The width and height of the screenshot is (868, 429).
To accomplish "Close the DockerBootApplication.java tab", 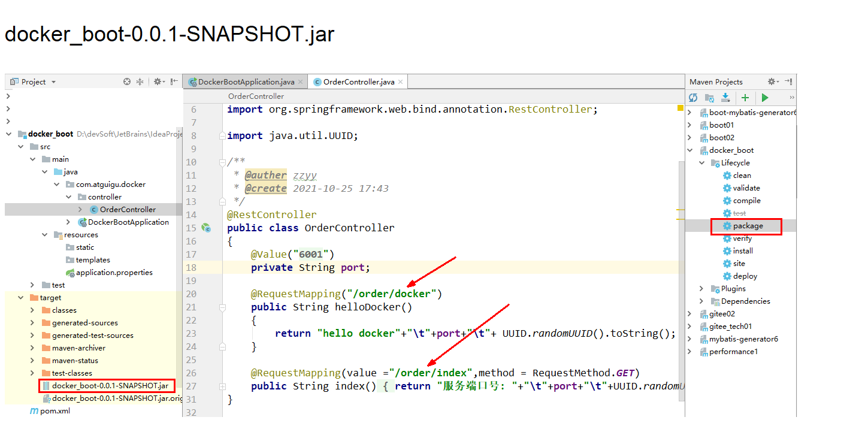I will [301, 81].
